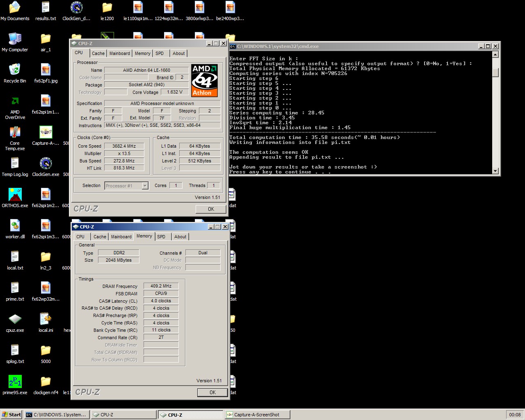
Task: Click the Core Voltage value 1.632 V
Action: [175, 92]
